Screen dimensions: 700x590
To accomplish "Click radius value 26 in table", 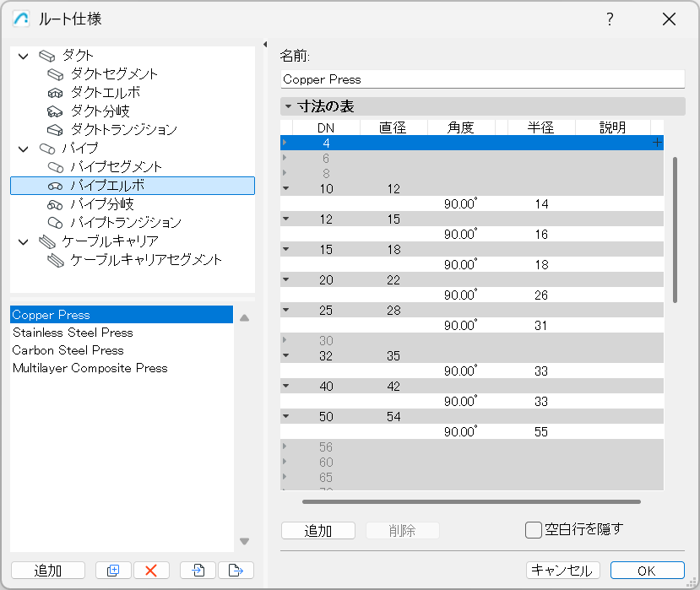I will [541, 295].
